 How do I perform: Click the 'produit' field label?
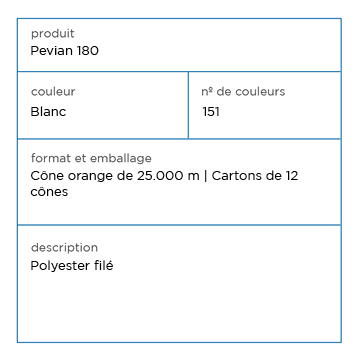tap(53, 34)
